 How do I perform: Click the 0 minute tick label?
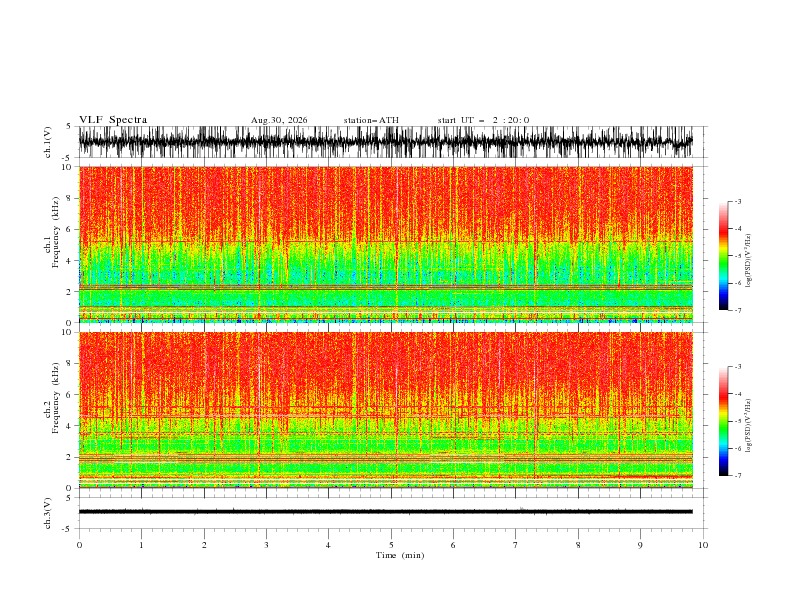pos(79,545)
